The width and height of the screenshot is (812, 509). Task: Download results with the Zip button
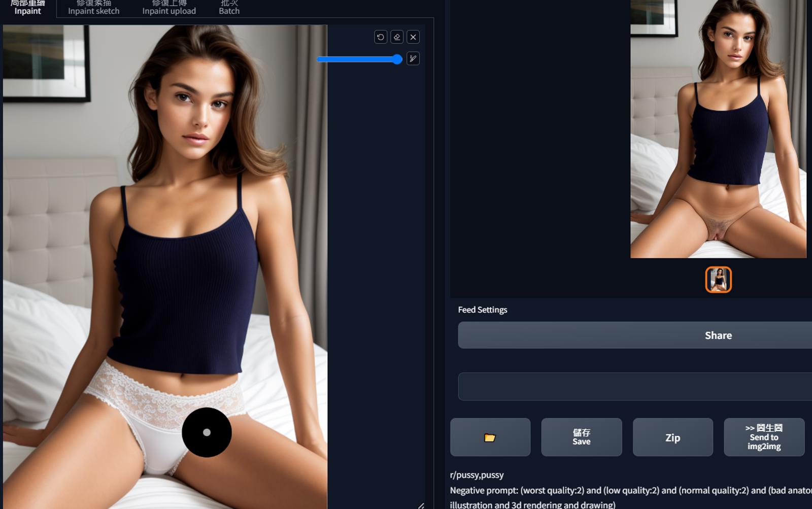tap(673, 437)
